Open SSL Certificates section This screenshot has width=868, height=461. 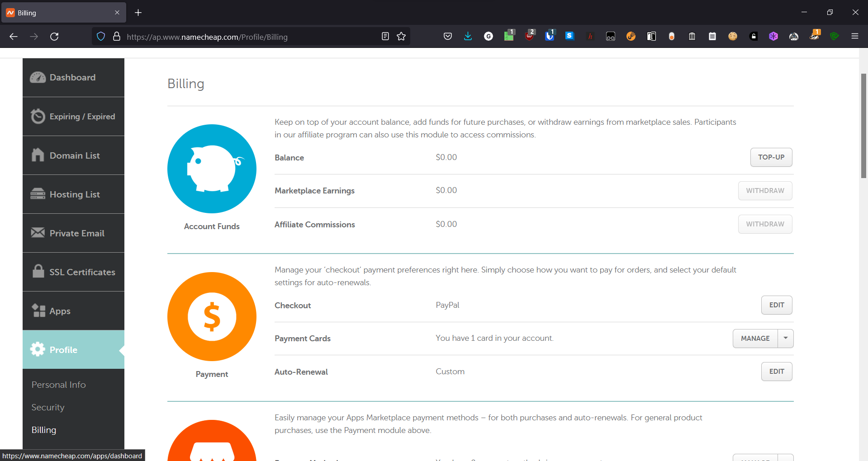click(x=73, y=272)
